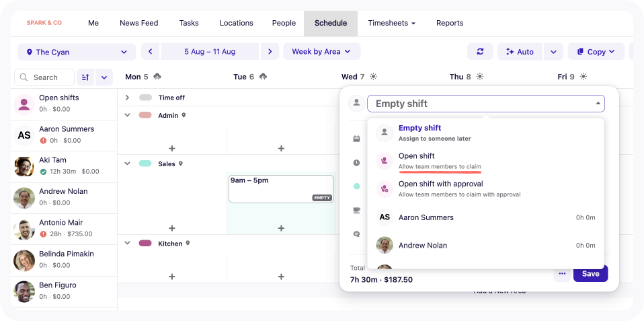
Task: Open The Cyan location dropdown
Action: point(76,52)
